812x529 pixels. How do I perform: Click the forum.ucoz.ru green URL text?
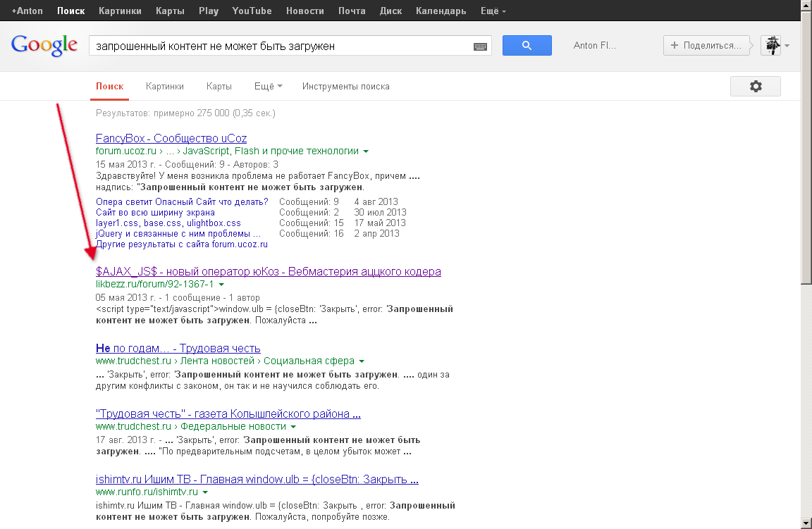coord(126,151)
